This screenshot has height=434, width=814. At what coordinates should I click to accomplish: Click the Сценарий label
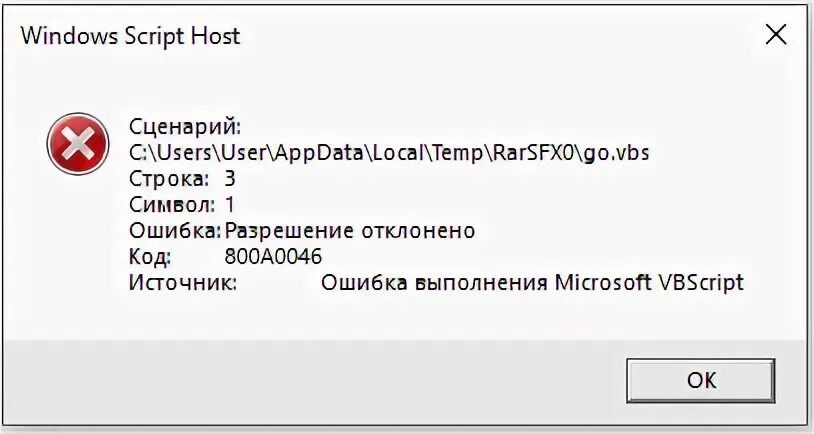pyautogui.click(x=185, y=127)
